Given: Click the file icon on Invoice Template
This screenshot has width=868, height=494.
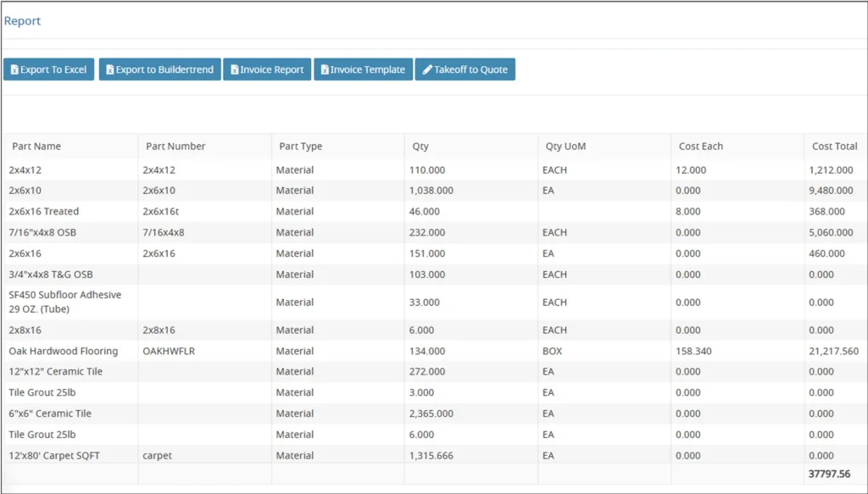Looking at the screenshot, I should click(325, 69).
